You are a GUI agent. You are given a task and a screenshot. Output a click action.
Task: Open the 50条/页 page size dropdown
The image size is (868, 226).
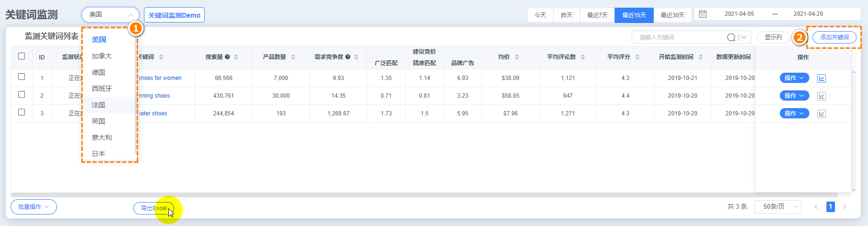(x=778, y=207)
